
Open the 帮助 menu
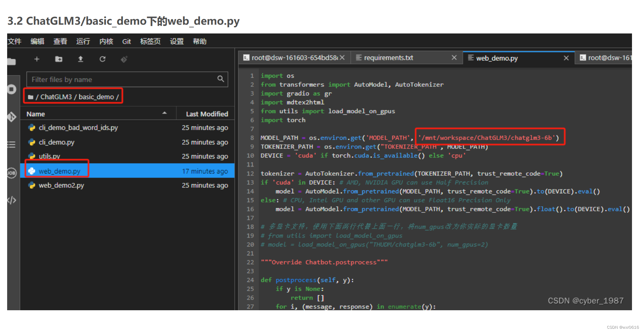pyautogui.click(x=200, y=41)
